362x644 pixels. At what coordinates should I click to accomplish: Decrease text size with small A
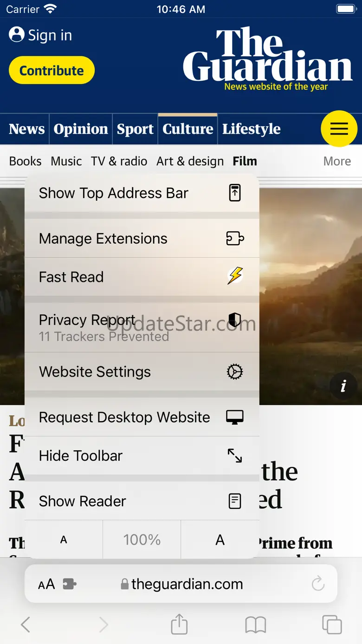coord(64,540)
